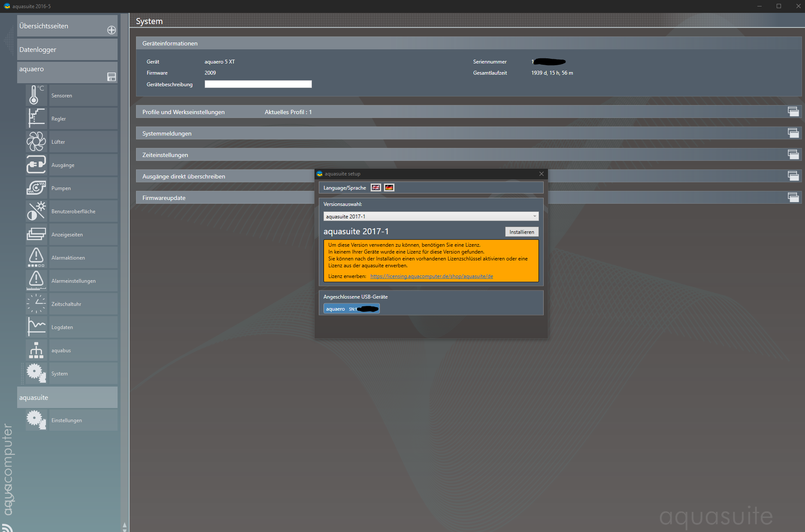Open the Alarmaktionen warning icon
This screenshot has height=532, width=805.
[x=36, y=257]
